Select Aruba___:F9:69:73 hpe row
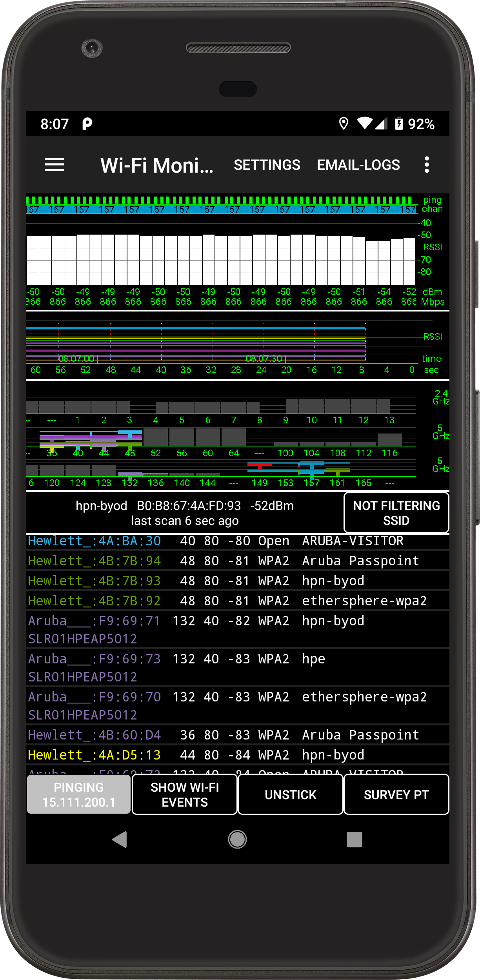Image resolution: width=480 pixels, height=980 pixels. [238, 668]
